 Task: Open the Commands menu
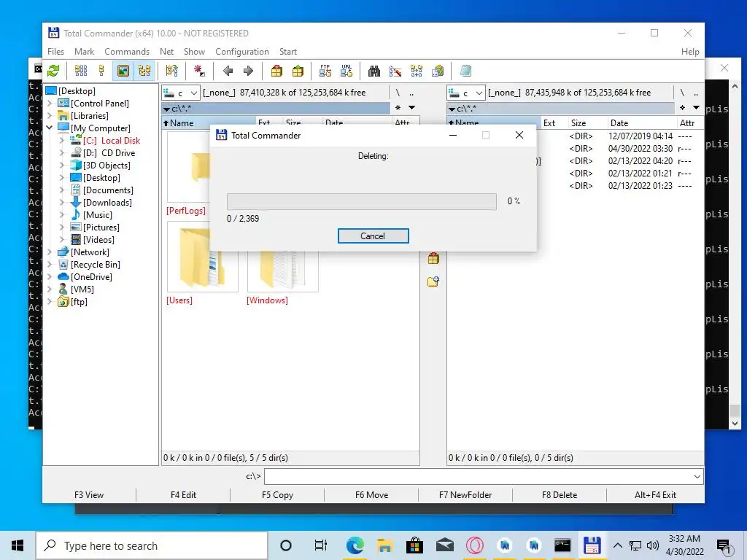(127, 52)
